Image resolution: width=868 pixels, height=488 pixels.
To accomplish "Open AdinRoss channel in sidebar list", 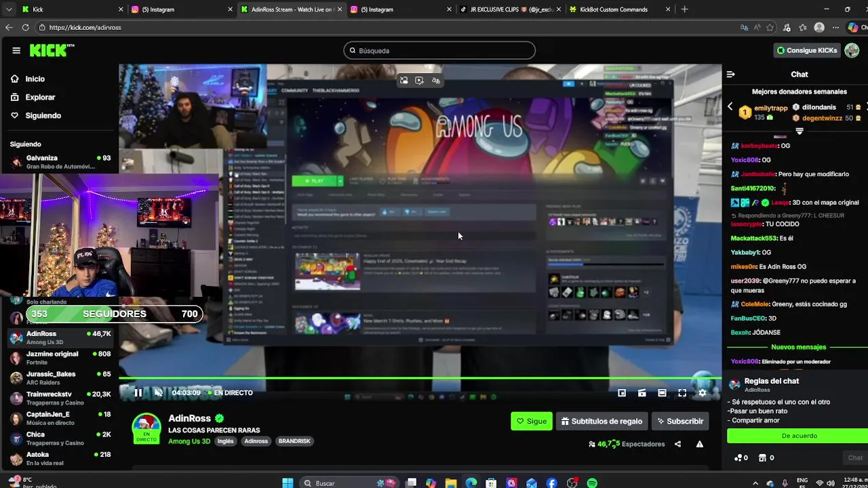I will point(60,337).
